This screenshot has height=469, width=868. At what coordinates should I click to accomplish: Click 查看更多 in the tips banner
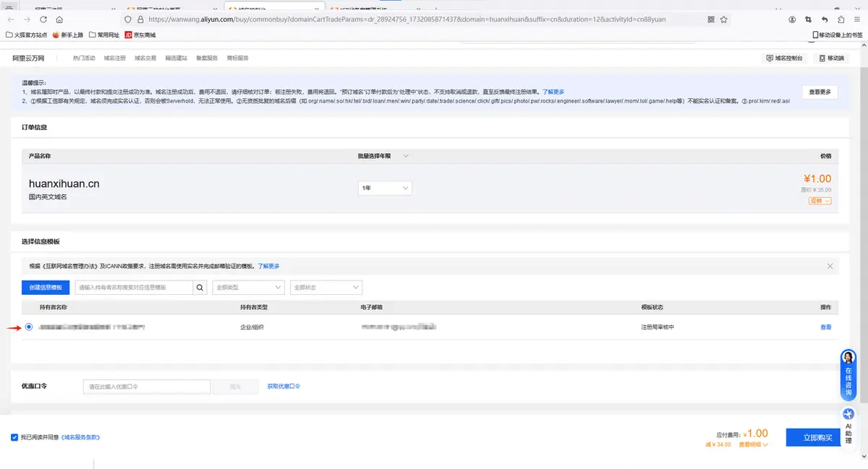(820, 92)
